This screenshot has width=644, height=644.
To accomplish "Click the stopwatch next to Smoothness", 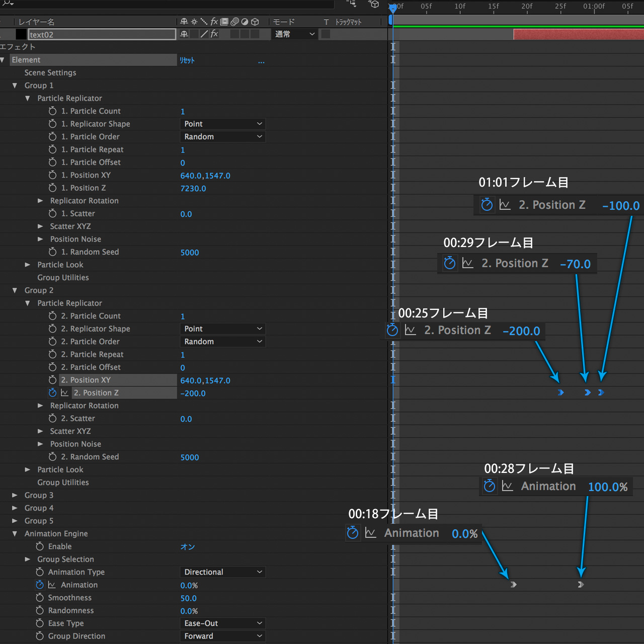I will pos(40,598).
